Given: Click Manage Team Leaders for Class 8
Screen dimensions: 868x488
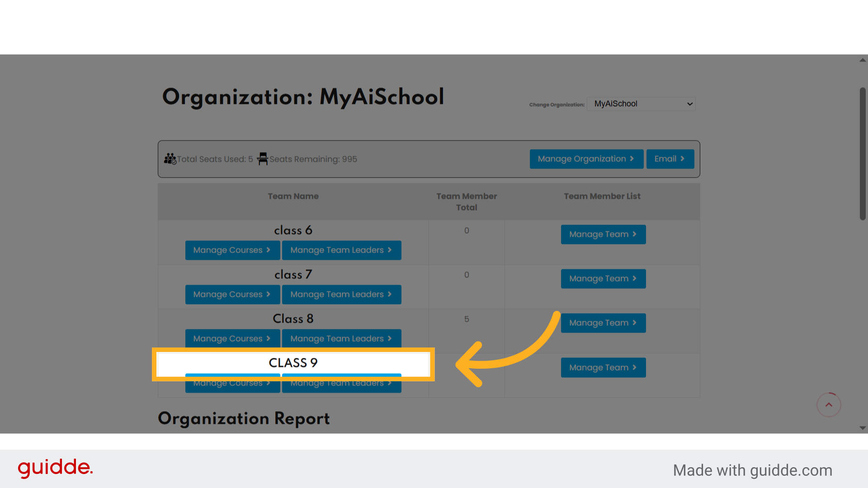Looking at the screenshot, I should [341, 338].
